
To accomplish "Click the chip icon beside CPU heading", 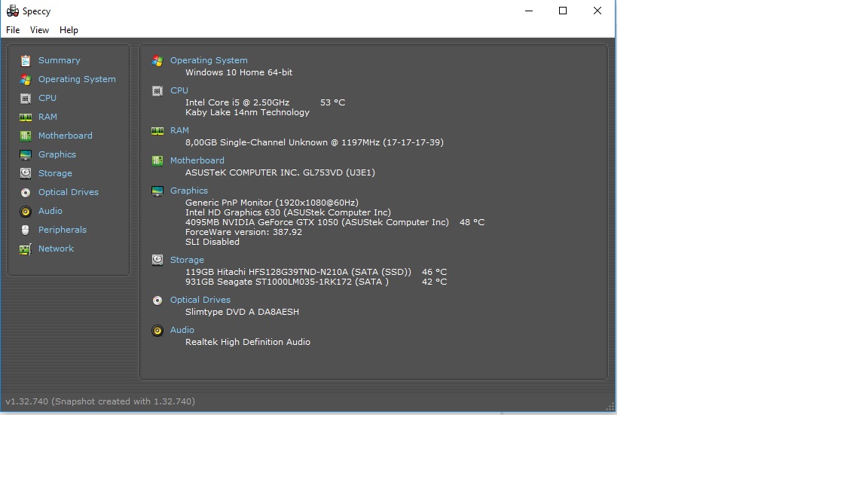I will point(157,90).
